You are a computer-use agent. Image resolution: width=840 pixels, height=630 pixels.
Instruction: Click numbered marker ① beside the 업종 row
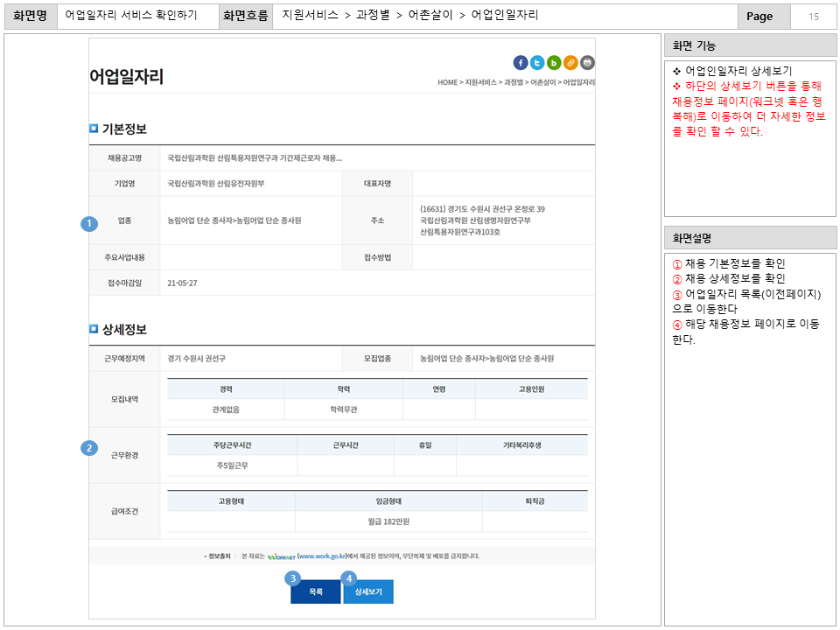point(88,223)
